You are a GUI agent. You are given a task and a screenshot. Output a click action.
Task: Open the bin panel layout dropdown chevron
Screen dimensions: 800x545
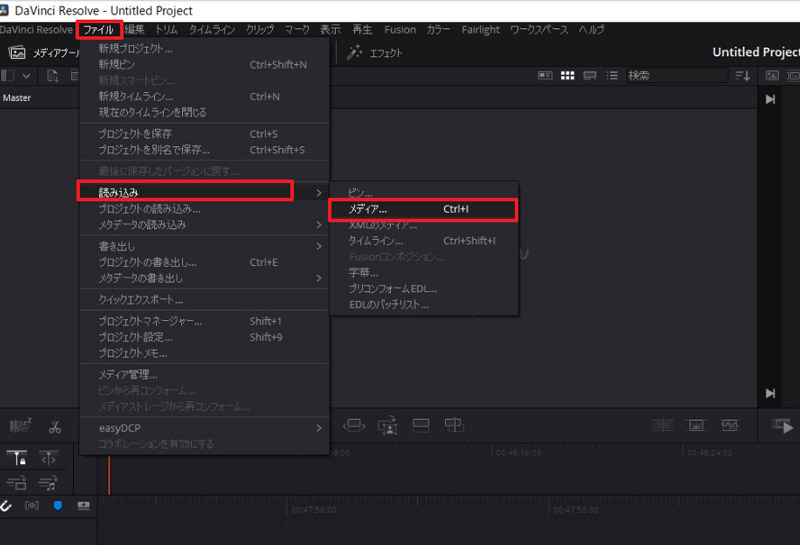[26, 76]
